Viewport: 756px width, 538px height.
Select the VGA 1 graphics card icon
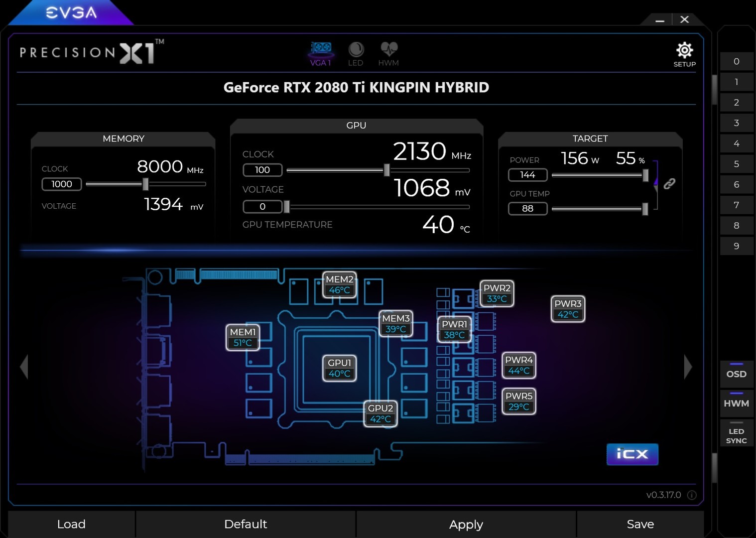[x=321, y=52]
